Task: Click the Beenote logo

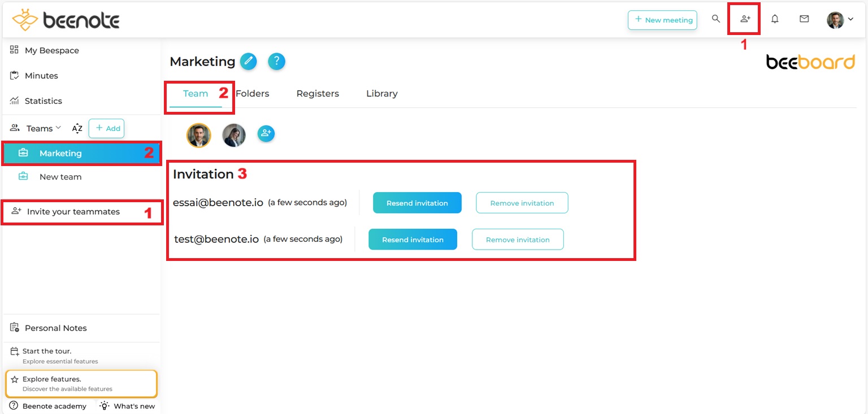Action: pyautogui.click(x=66, y=20)
